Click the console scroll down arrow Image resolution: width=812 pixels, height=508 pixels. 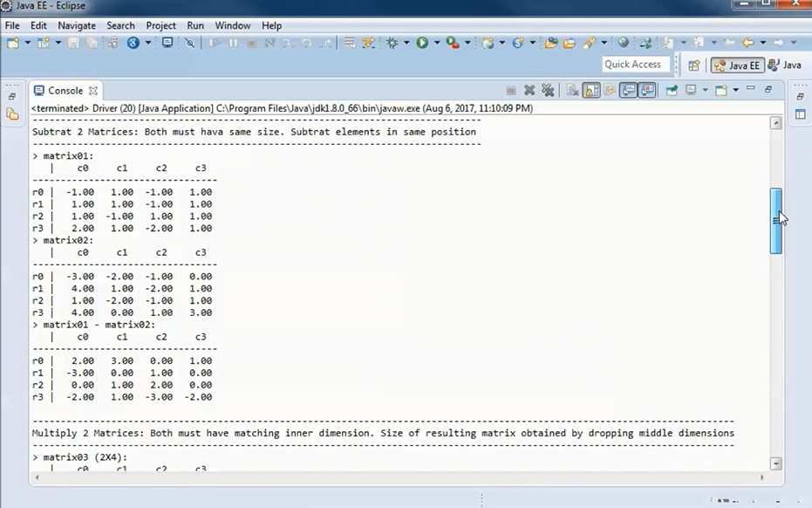coord(775,463)
